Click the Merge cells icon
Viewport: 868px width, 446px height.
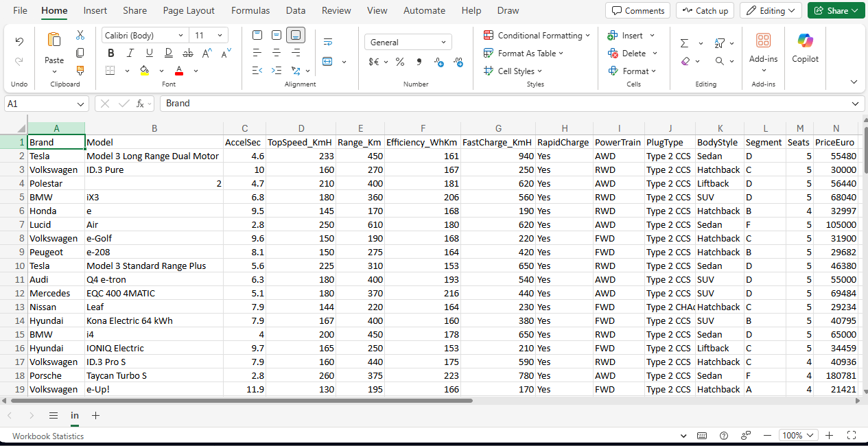(x=327, y=62)
